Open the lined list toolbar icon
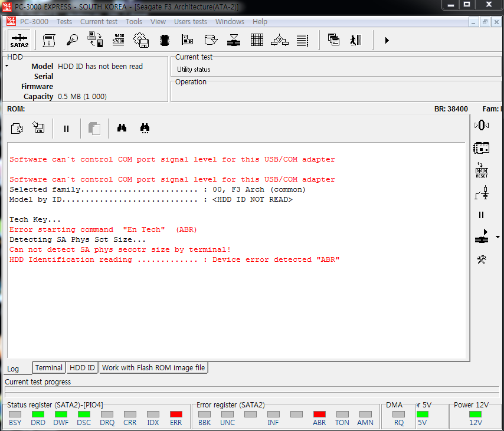Screen dimensions: 504x431 click(x=303, y=41)
